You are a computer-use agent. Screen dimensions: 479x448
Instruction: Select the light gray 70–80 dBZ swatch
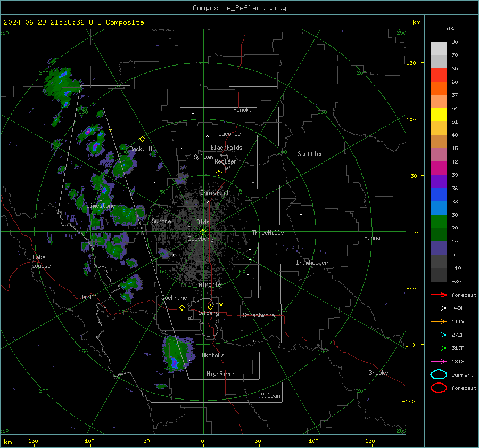click(x=439, y=48)
